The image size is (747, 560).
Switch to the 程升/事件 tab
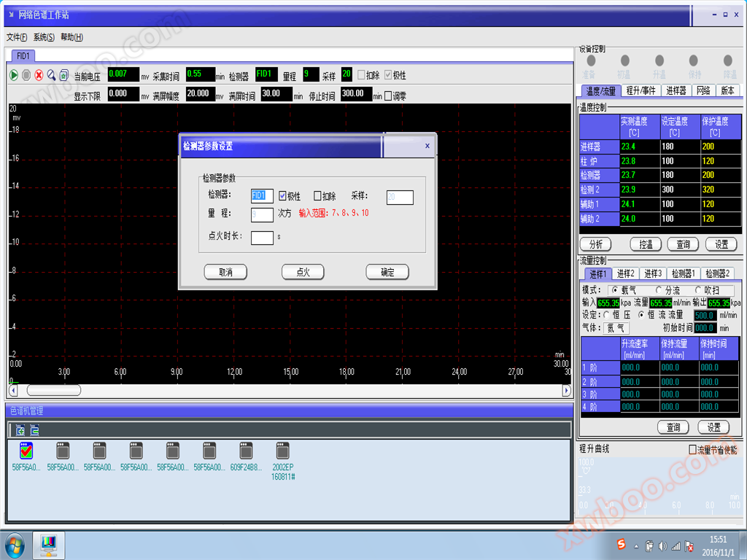tap(640, 91)
